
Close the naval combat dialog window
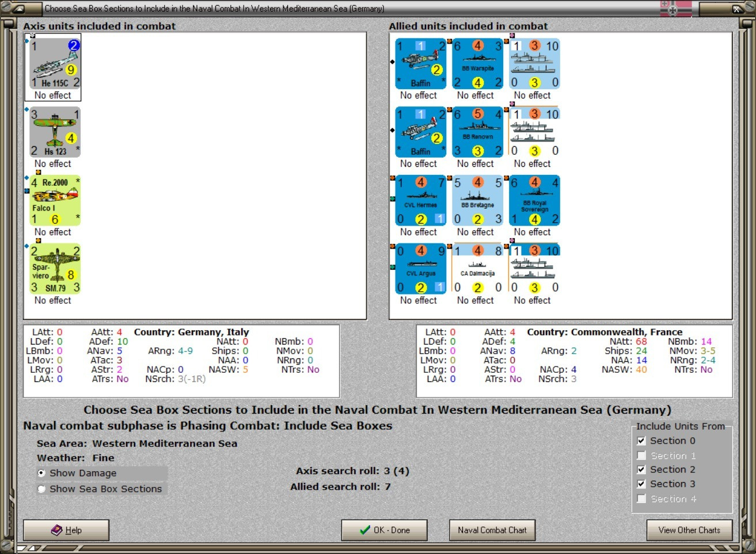737,9
